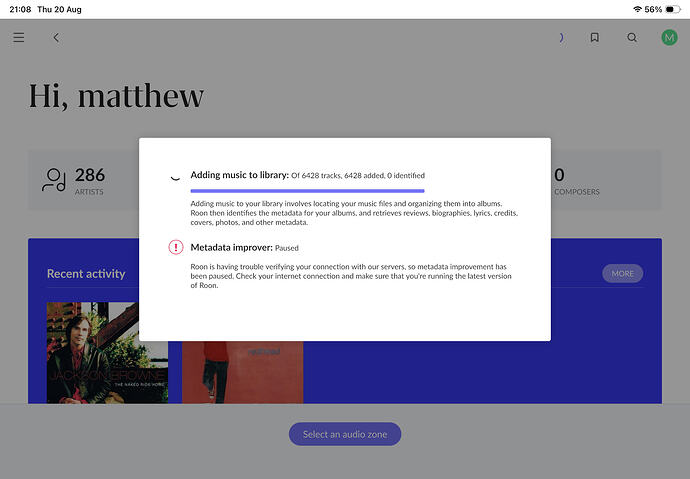Click the Thu 20 Aug date
The width and height of the screenshot is (690, 479).
point(59,9)
